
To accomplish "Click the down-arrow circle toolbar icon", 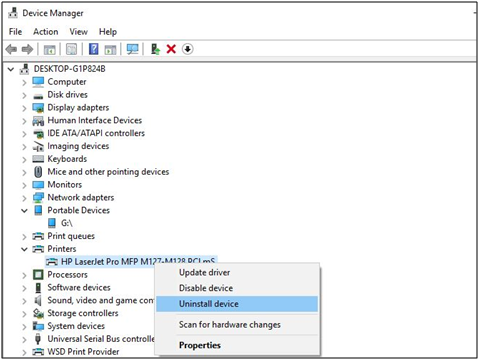I will pos(188,49).
